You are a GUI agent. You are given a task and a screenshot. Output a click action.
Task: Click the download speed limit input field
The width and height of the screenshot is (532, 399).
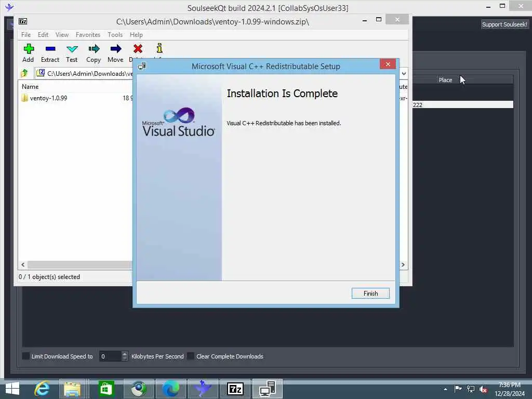(x=110, y=356)
